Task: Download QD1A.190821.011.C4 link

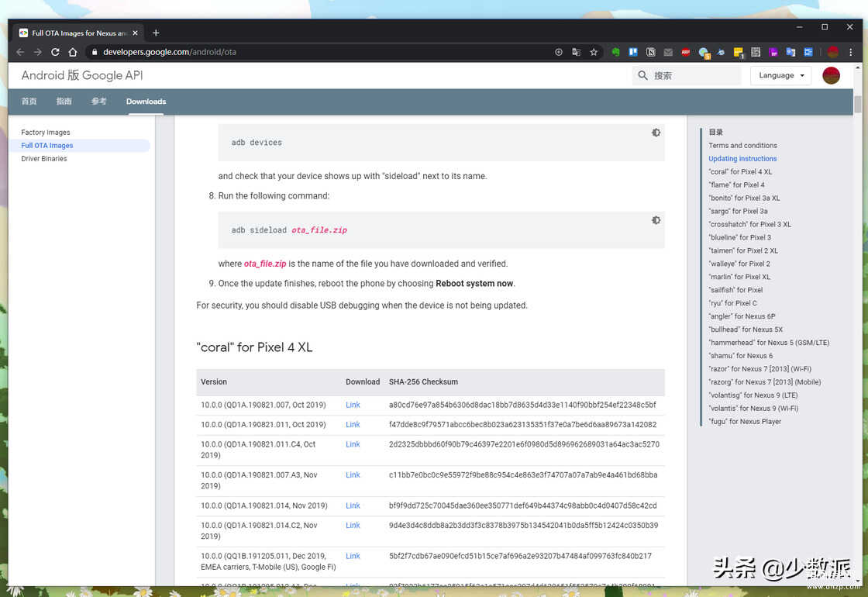Action: pos(353,444)
